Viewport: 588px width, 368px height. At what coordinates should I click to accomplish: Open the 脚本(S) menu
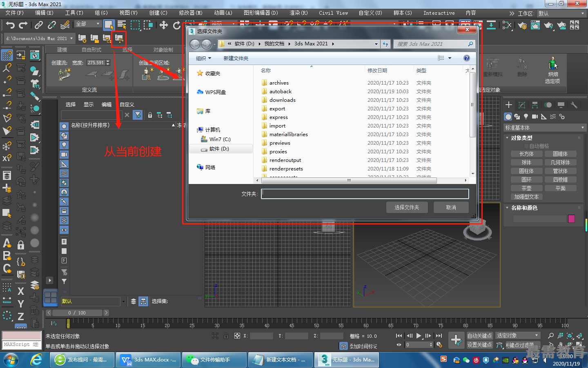point(403,13)
